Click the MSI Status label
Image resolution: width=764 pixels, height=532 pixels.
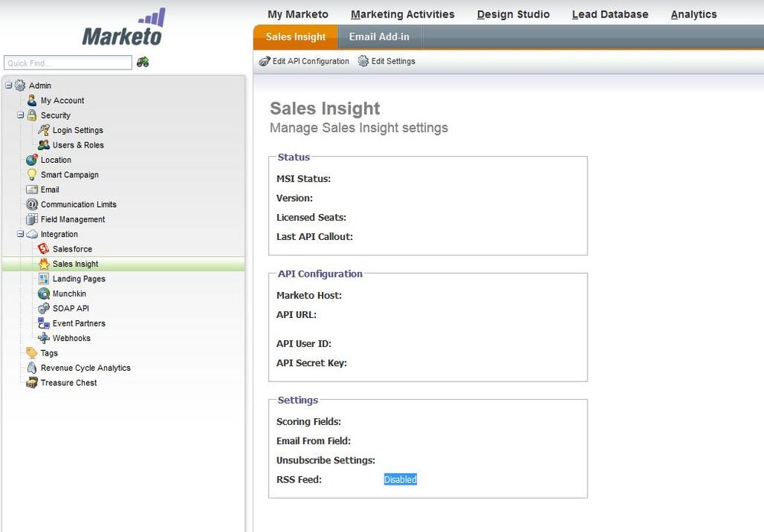click(303, 179)
